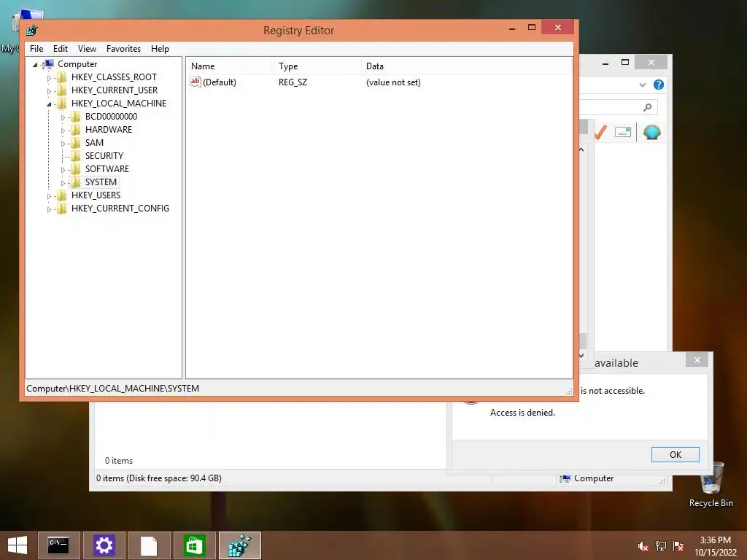Collapse the HKEY_LOCAL_MACHINE key
The height and width of the screenshot is (560, 747).
[49, 104]
